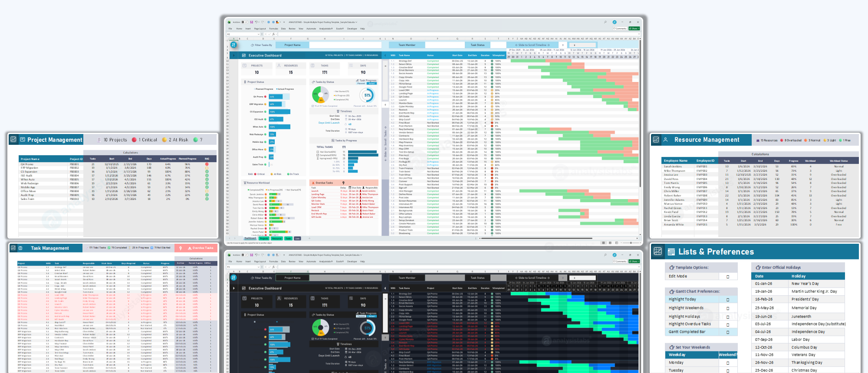Image resolution: width=868 pixels, height=373 pixels.
Task: Click insert function fx icon, light window
Action: point(273,34)
